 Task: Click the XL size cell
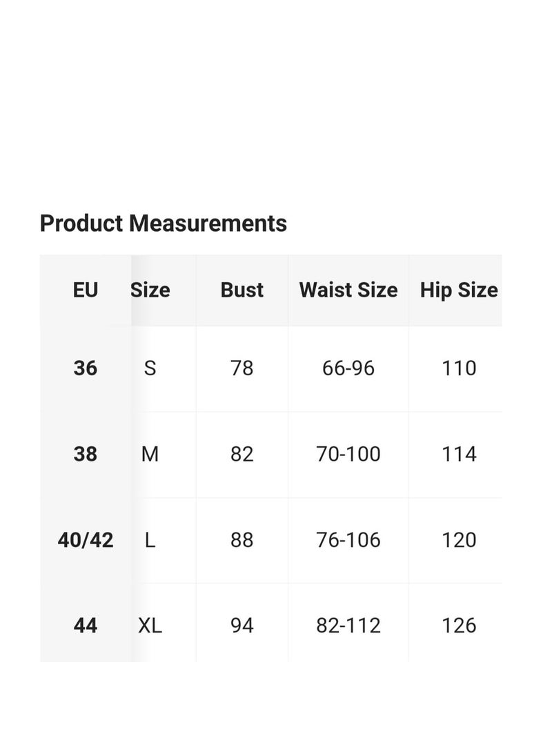(x=150, y=626)
